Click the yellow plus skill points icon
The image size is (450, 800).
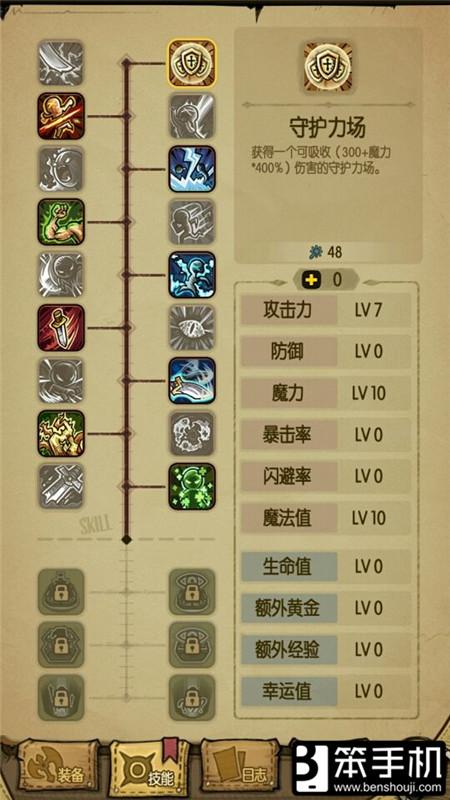point(311,280)
